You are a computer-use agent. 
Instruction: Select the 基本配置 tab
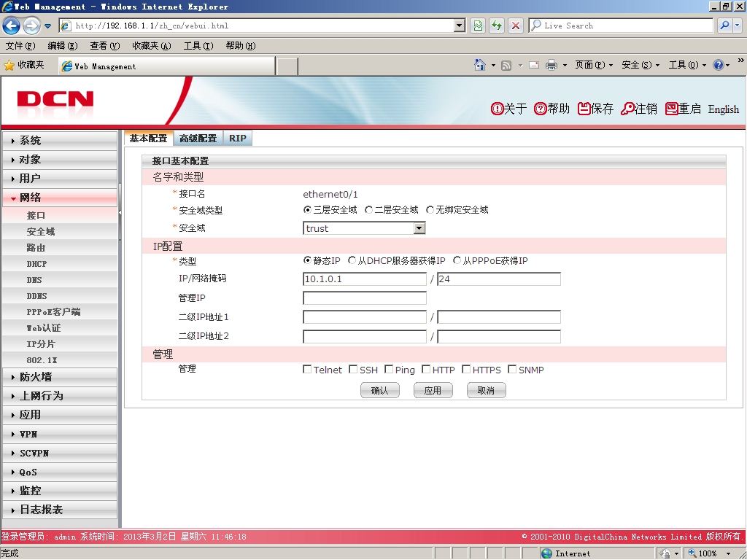(x=149, y=139)
